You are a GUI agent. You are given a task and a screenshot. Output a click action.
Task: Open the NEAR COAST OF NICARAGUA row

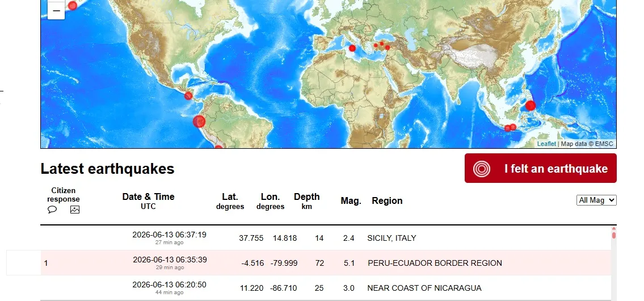[x=326, y=288]
